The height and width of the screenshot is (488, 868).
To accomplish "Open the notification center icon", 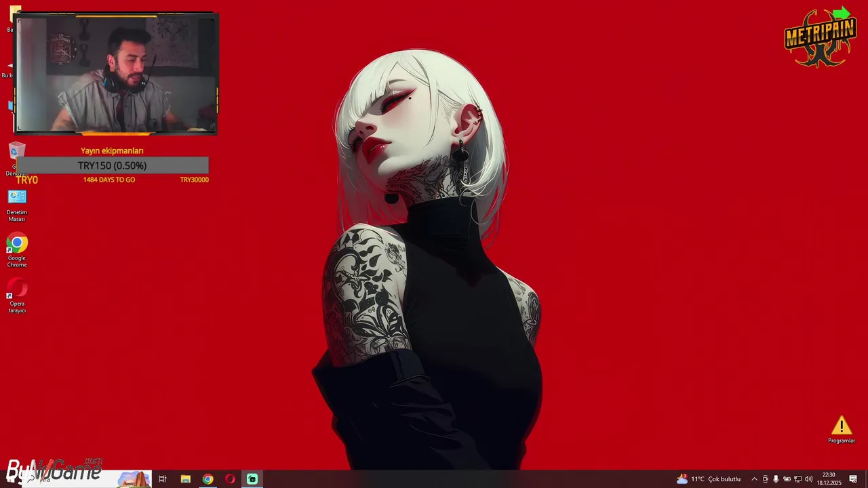I will (x=853, y=479).
